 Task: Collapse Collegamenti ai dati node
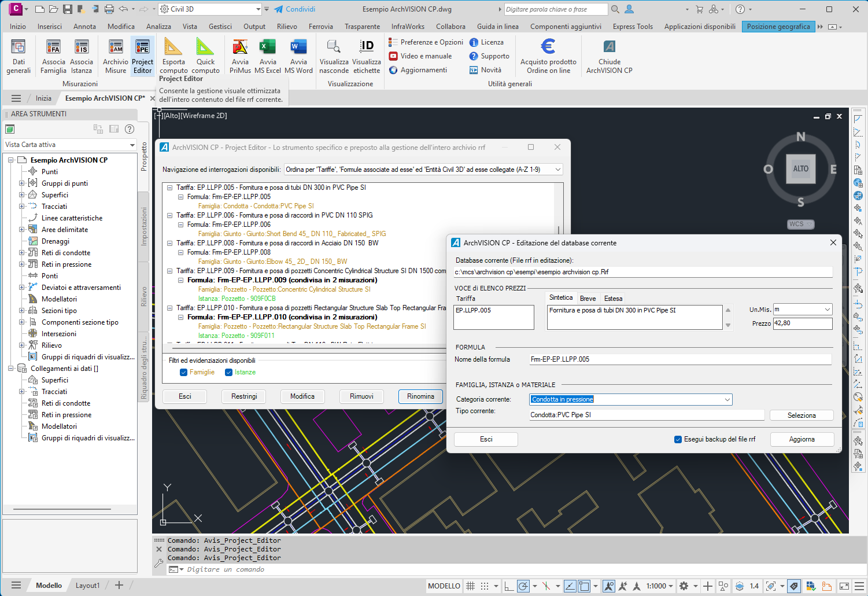point(11,369)
